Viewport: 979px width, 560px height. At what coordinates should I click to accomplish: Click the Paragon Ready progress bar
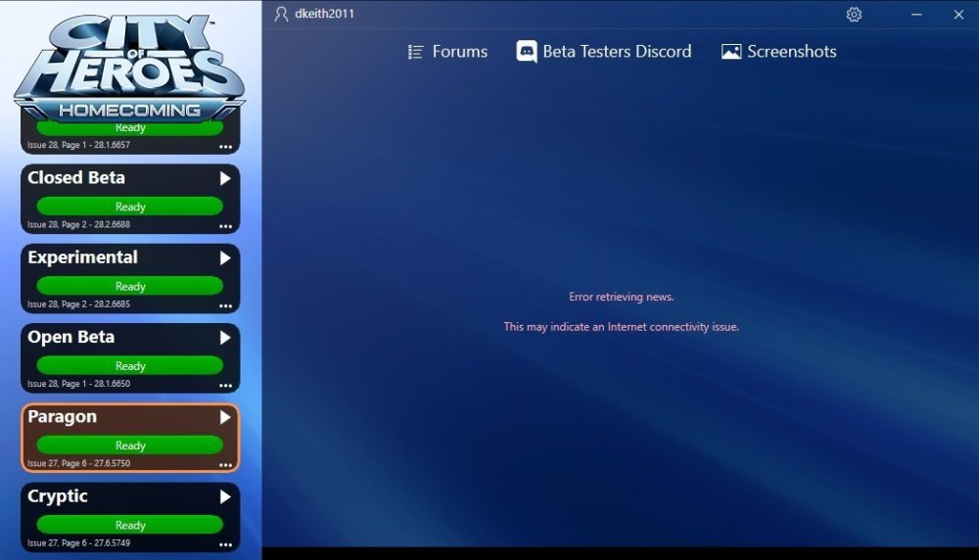(129, 445)
